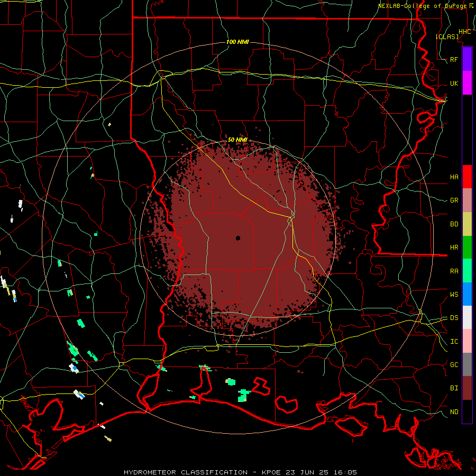Image resolution: width=476 pixels, height=476 pixels.
Task: Click the HYDROMETEOR CLASSIFICATION title text
Action: pos(186,472)
